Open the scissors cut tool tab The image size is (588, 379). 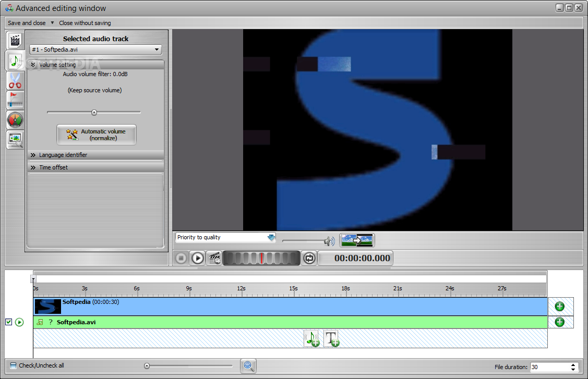coord(15,81)
